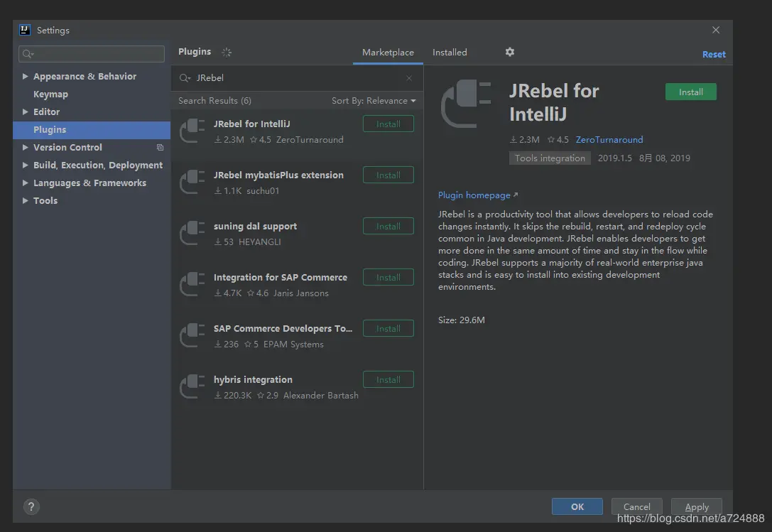This screenshot has width=772, height=532.
Task: Open the Sort By: Relevance dropdown
Action: [374, 100]
